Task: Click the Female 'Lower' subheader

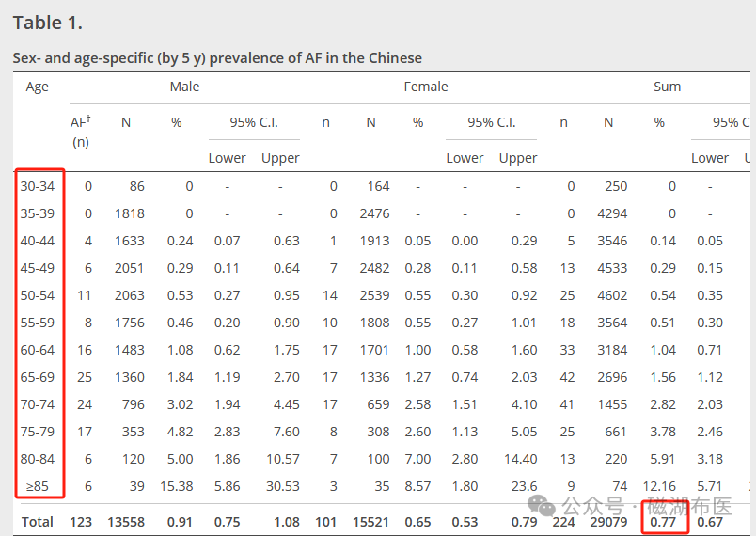Action: pyautogui.click(x=465, y=158)
